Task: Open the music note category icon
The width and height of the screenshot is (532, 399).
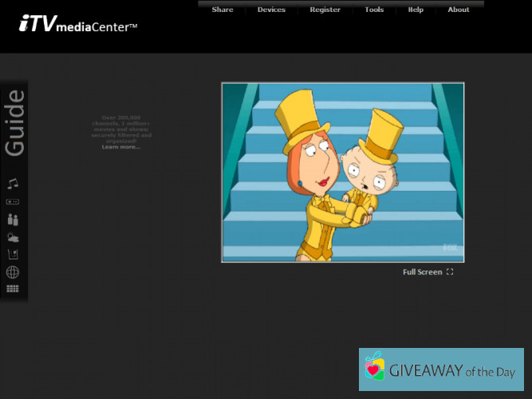Action: click(x=13, y=184)
